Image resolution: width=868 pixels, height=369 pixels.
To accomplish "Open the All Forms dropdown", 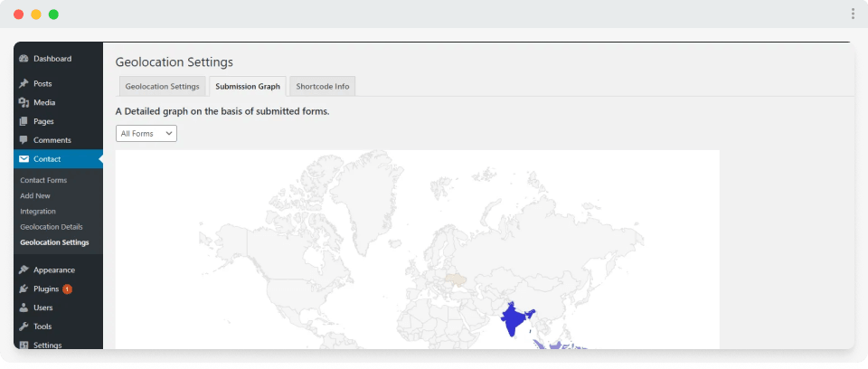I will 146,133.
